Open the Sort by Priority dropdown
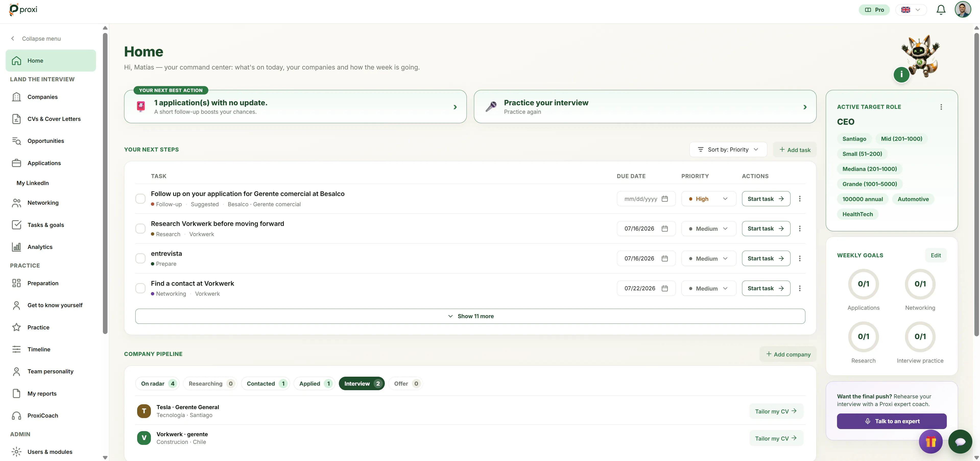 tap(728, 149)
